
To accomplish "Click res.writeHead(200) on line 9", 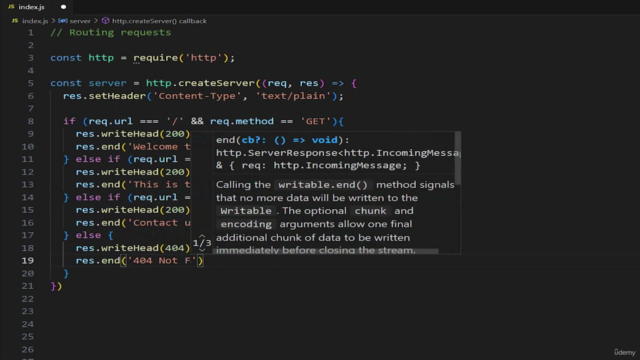I will pyautogui.click(x=133, y=134).
